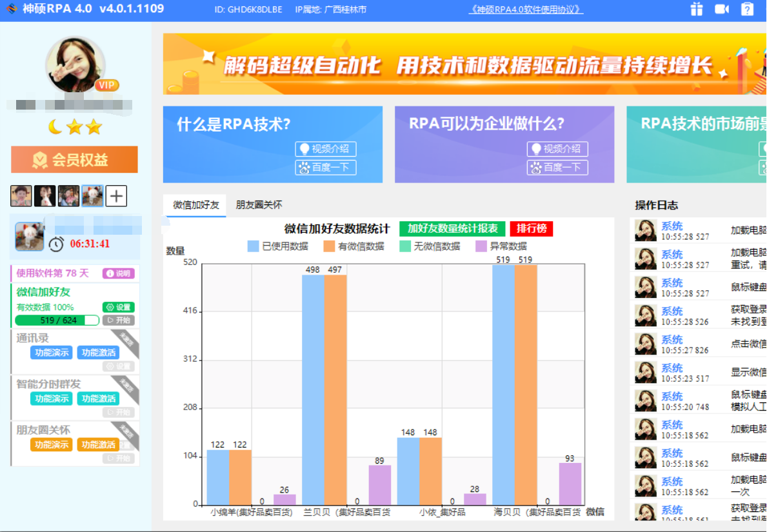The image size is (767, 532).
Task: Click the clock timer icon
Action: (56, 244)
